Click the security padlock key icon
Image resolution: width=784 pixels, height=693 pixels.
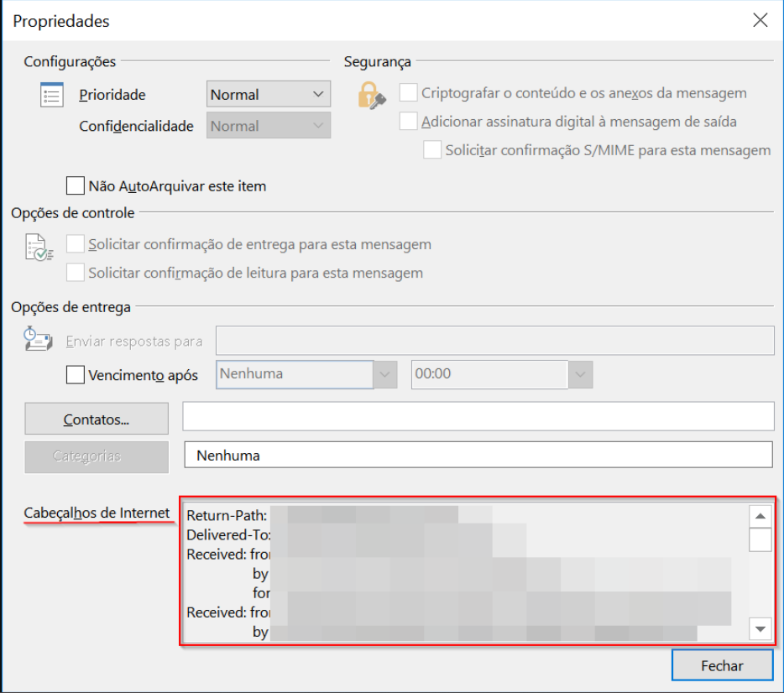point(371,95)
